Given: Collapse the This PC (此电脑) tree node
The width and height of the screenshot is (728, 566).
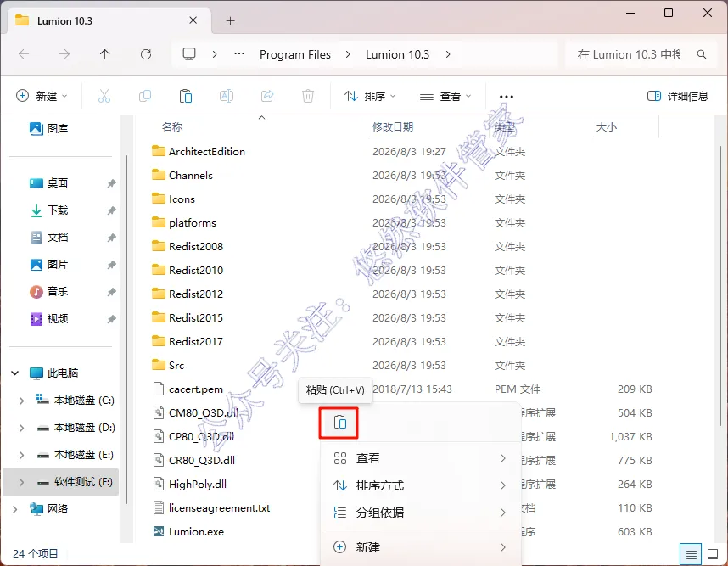Looking at the screenshot, I should (15, 373).
